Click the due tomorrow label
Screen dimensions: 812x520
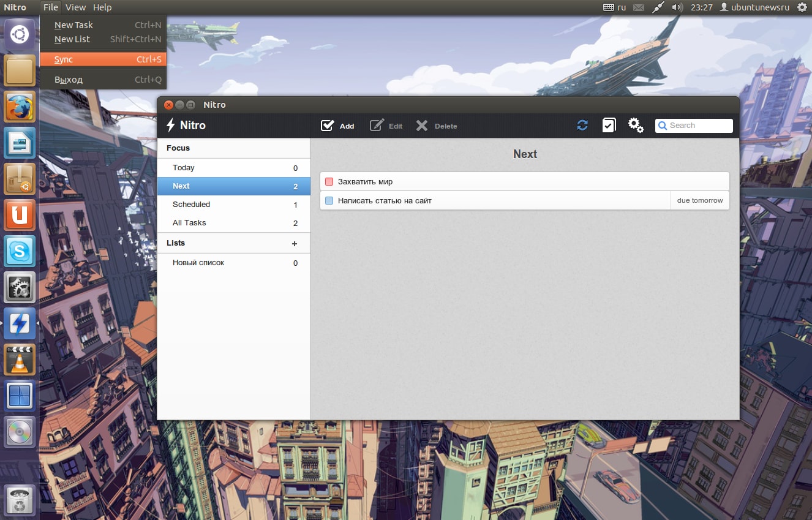700,200
